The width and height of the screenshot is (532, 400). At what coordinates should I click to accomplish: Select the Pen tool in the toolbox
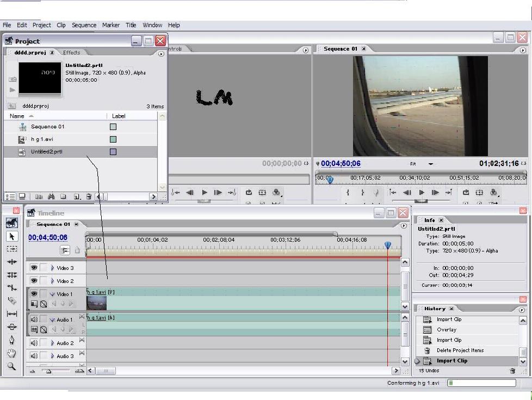12,340
